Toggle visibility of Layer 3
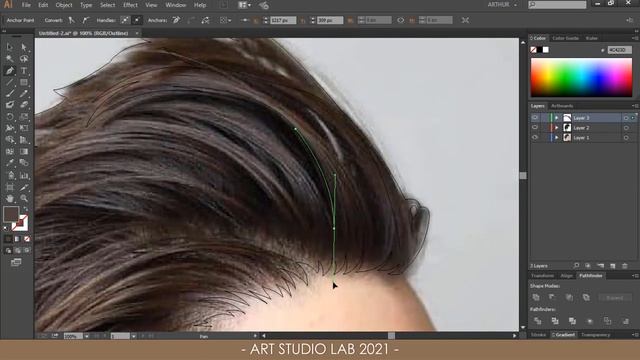The width and height of the screenshot is (640, 360). [535, 118]
